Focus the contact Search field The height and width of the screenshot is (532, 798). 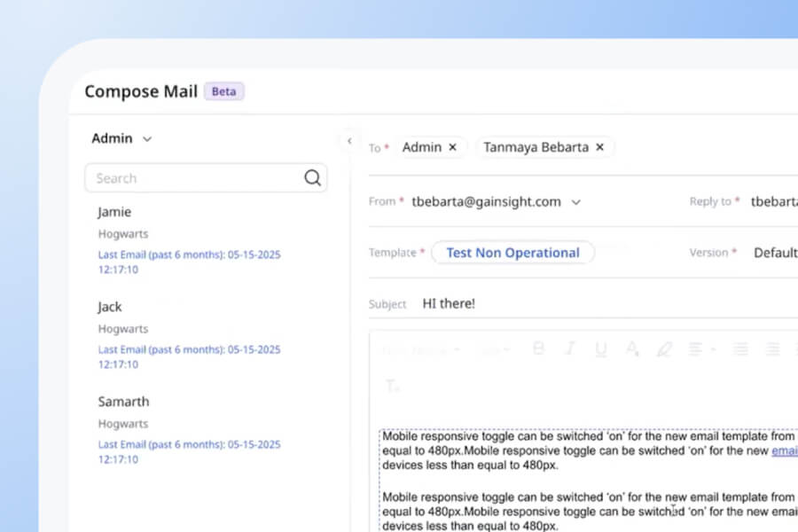pyautogui.click(x=206, y=177)
